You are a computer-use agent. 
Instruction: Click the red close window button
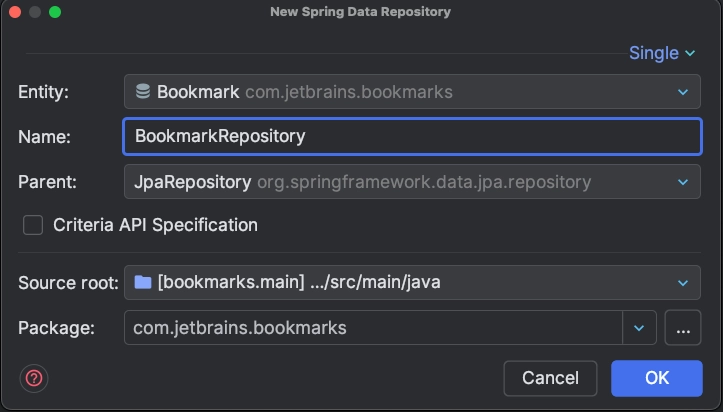[x=15, y=12]
